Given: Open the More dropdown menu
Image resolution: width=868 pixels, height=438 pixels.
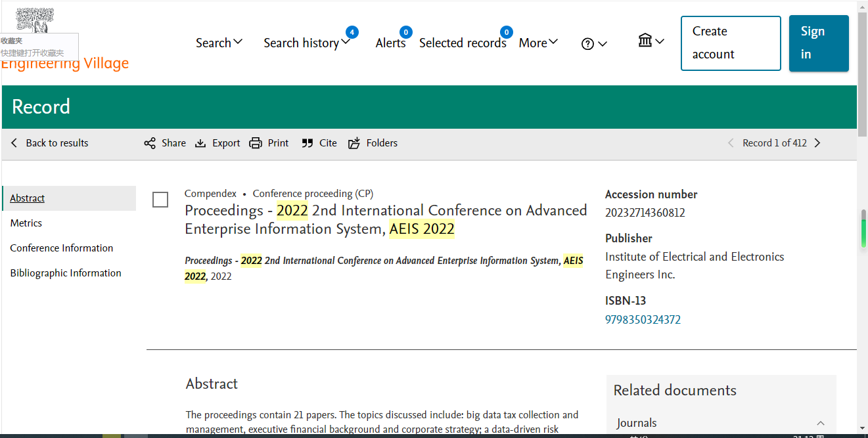Looking at the screenshot, I should tap(539, 43).
